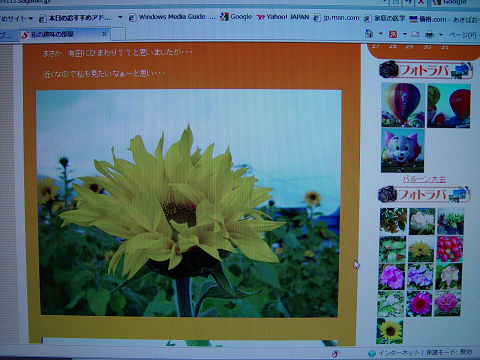Screen dimensions: 480x360
Task: Click the text 近くなので私も見たいなぁ〜と思い
Action: pyautogui.click(x=104, y=74)
